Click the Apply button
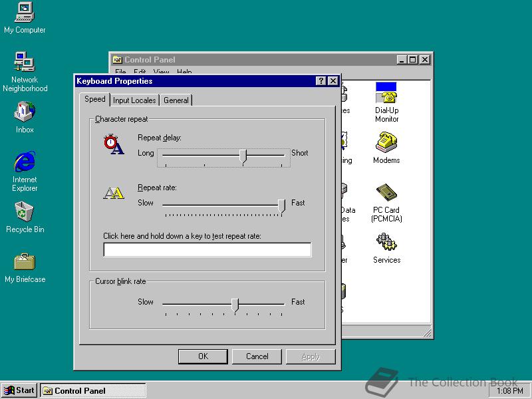Viewport: 532px width, 399px height. [x=311, y=356]
